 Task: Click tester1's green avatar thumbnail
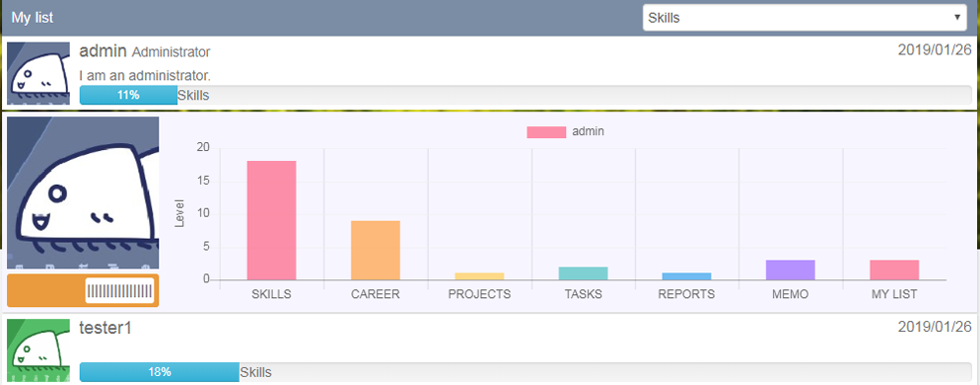point(38,350)
